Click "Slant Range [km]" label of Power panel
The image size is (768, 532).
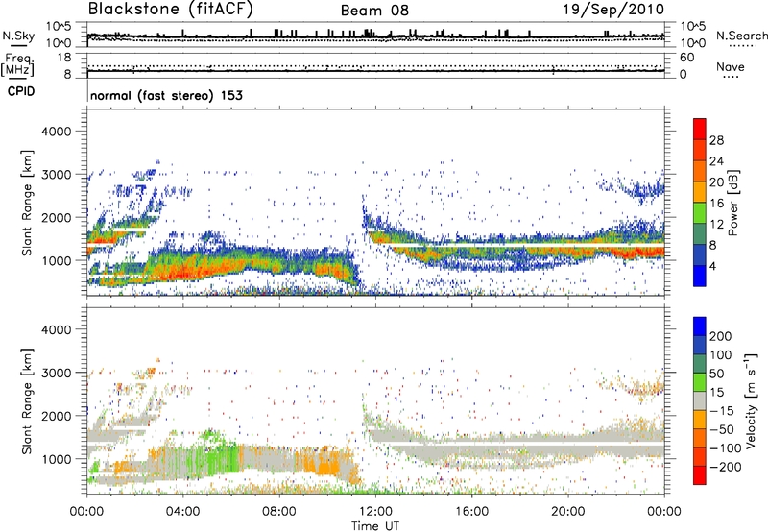point(27,203)
